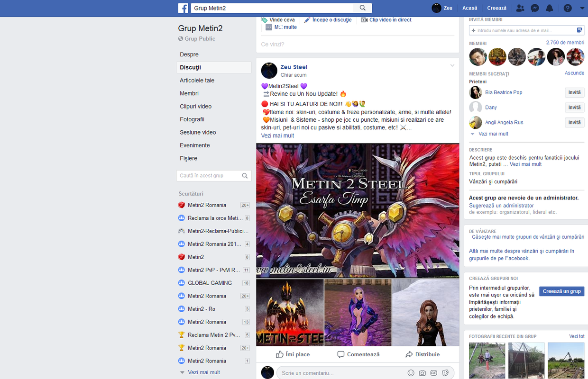
Task: Open the armored character Metin2Steel thumbnail
Action: pos(290,313)
